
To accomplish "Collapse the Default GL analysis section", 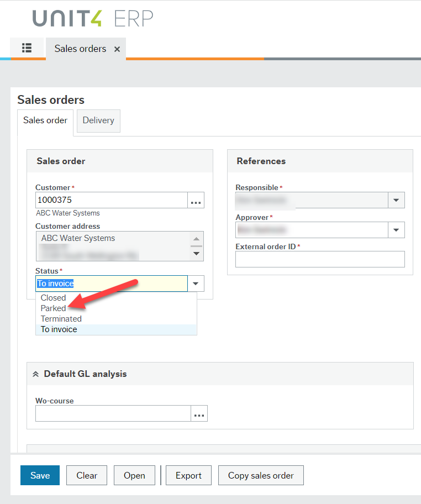I will (x=36, y=374).
